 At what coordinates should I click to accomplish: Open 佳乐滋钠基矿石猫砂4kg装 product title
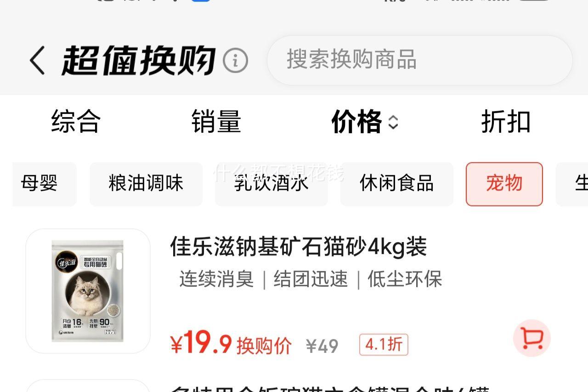tap(299, 247)
